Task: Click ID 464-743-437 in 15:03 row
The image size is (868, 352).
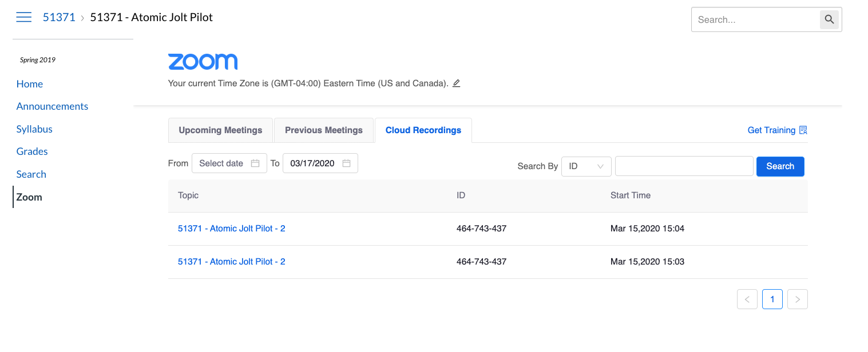Action: coord(482,262)
